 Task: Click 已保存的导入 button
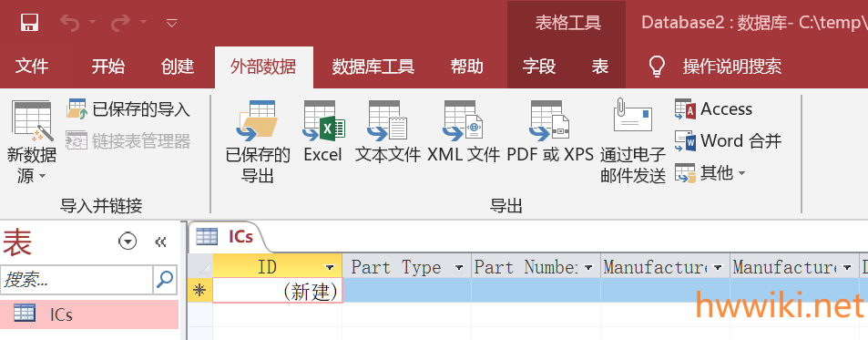coord(128,109)
